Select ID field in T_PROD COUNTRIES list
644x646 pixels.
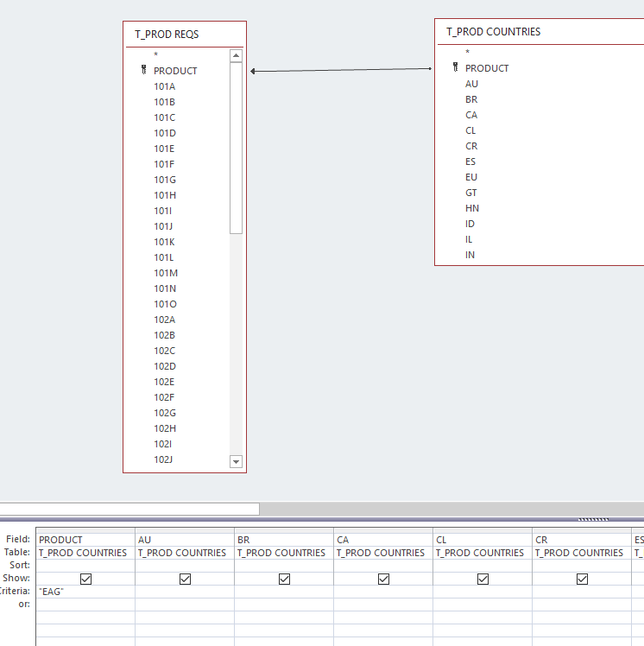tap(470, 224)
